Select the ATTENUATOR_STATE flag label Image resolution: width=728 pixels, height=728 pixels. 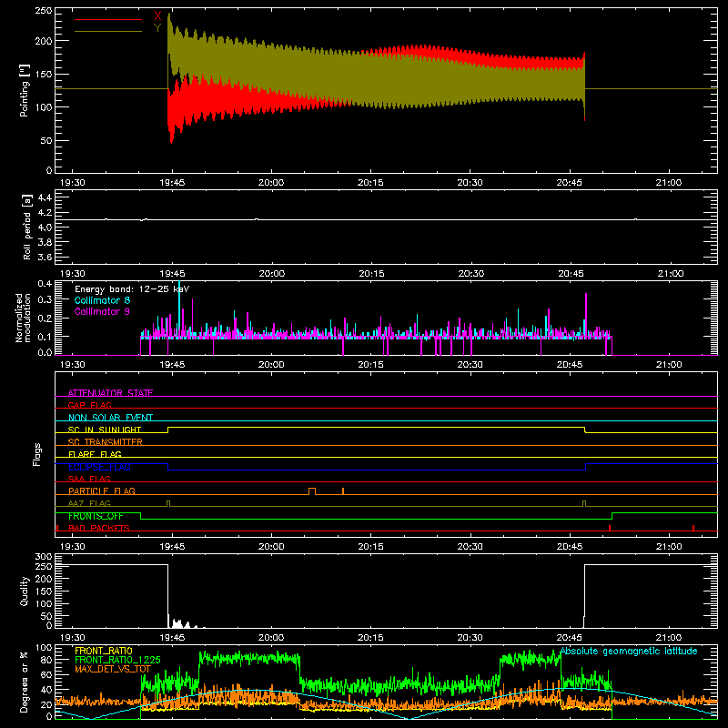coord(110,393)
